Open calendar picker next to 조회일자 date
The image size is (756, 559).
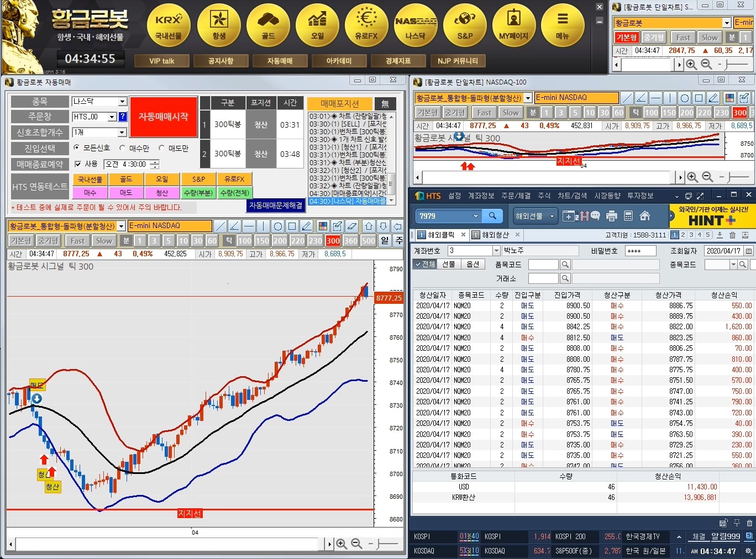pos(749,251)
